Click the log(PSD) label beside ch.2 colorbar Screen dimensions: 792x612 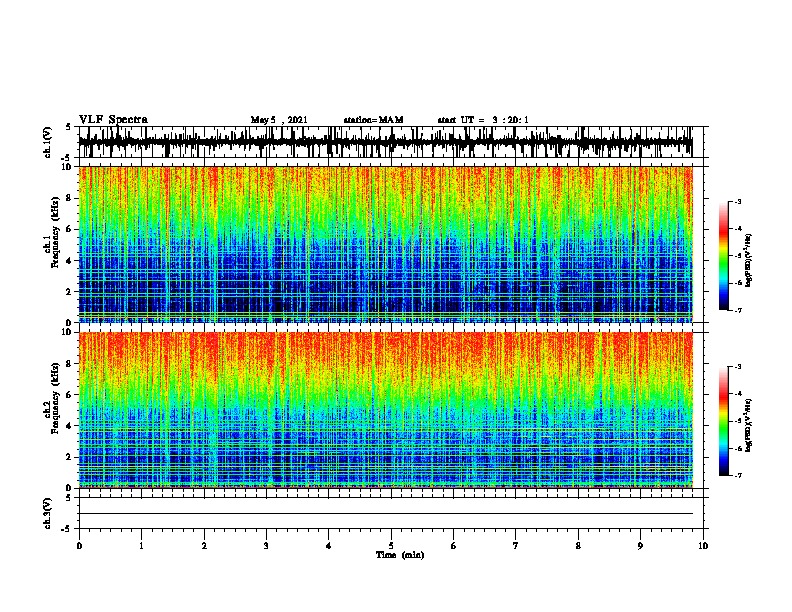coord(748,425)
